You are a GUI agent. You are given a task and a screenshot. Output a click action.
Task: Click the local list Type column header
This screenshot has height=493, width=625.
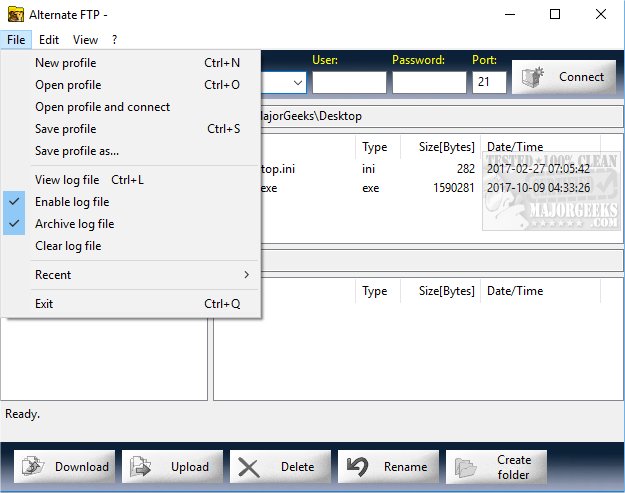pyautogui.click(x=377, y=147)
